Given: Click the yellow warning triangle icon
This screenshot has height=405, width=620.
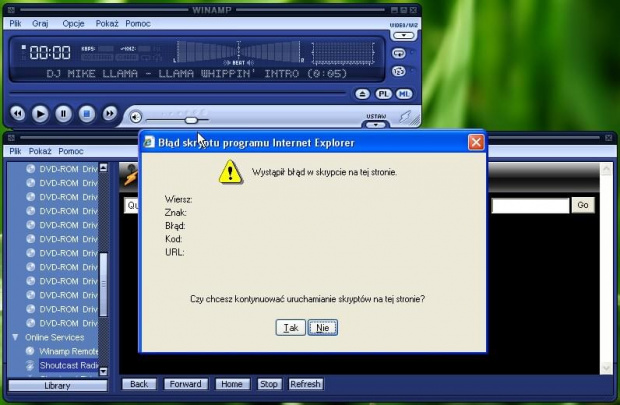Looking at the screenshot, I should tap(231, 172).
